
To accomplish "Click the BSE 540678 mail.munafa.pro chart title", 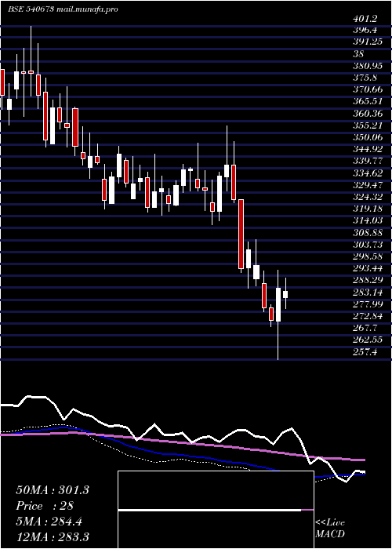I will (x=63, y=9).
